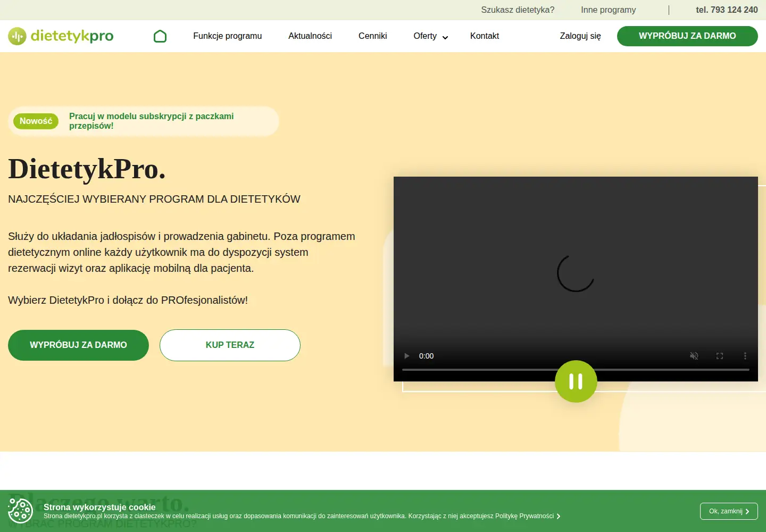
Task: Click header WYPRÓBUJ ZA DARMO button
Action: (x=687, y=36)
